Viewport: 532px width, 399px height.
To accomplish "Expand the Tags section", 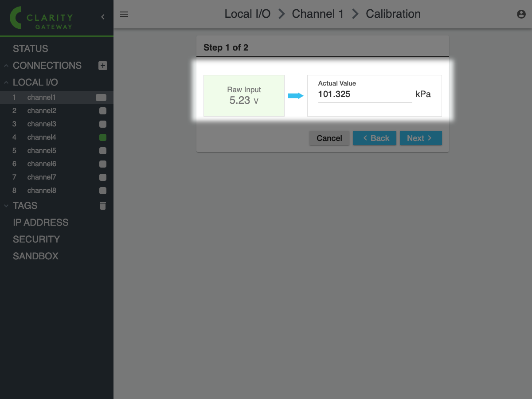I will pos(6,206).
